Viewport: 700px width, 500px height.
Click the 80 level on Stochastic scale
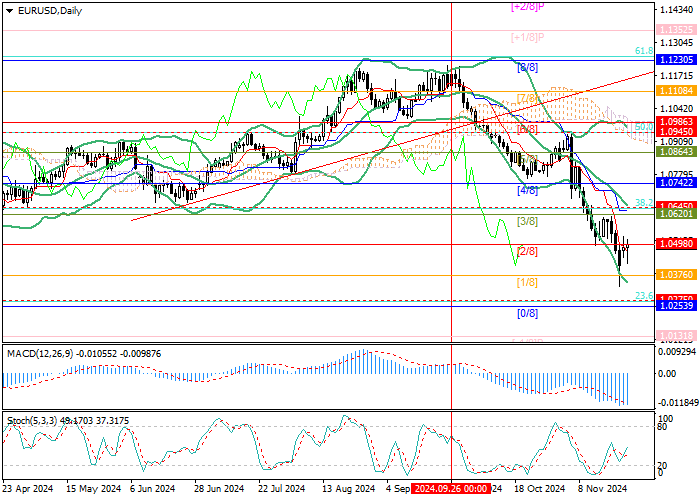click(x=662, y=427)
